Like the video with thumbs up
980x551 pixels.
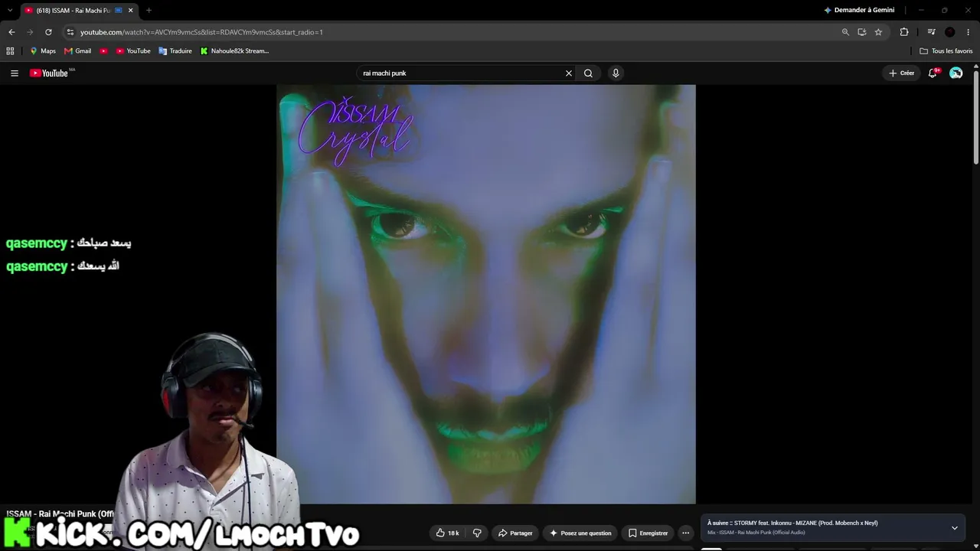click(448, 533)
